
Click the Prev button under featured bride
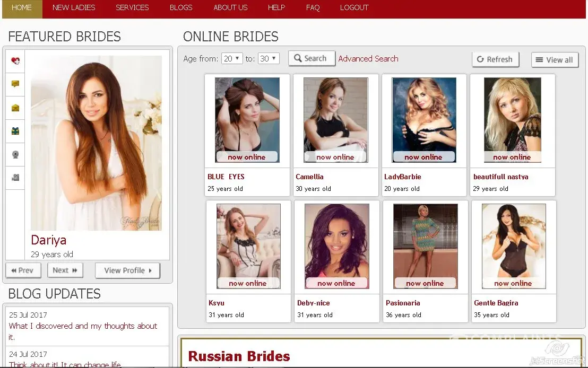23,270
